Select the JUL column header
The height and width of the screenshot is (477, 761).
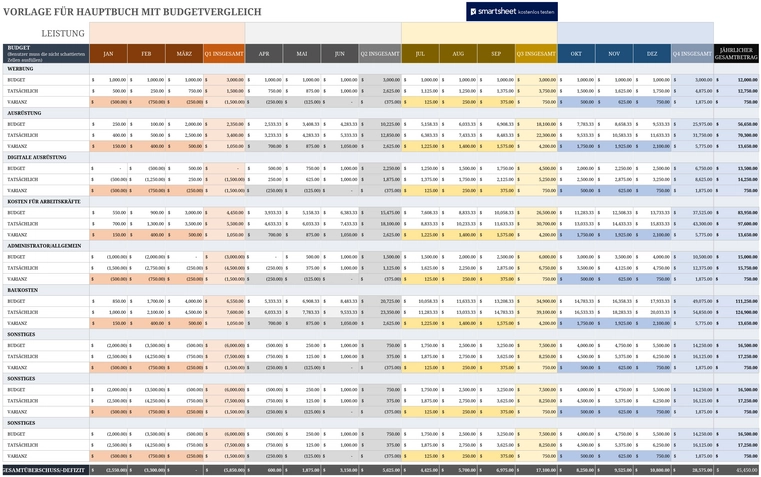[420, 54]
